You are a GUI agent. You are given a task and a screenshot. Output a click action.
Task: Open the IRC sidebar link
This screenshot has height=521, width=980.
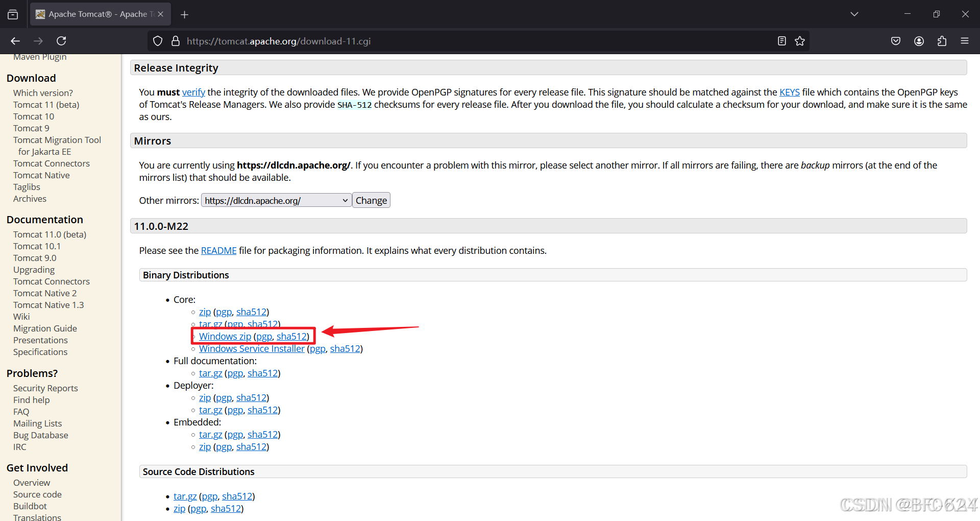(x=19, y=447)
